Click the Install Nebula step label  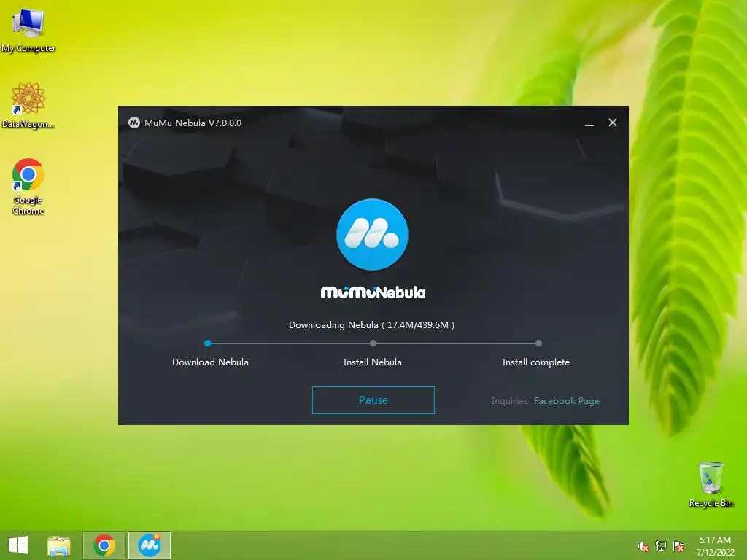[373, 362]
